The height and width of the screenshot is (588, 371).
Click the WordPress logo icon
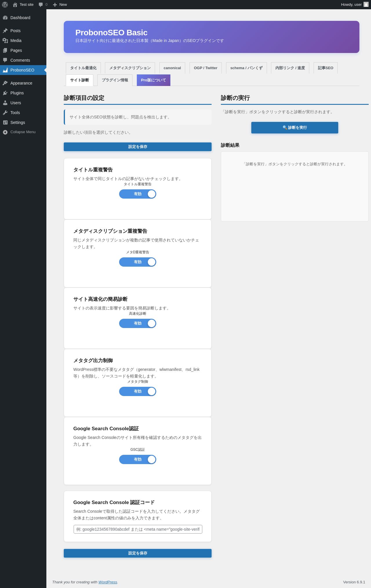(x=5, y=5)
